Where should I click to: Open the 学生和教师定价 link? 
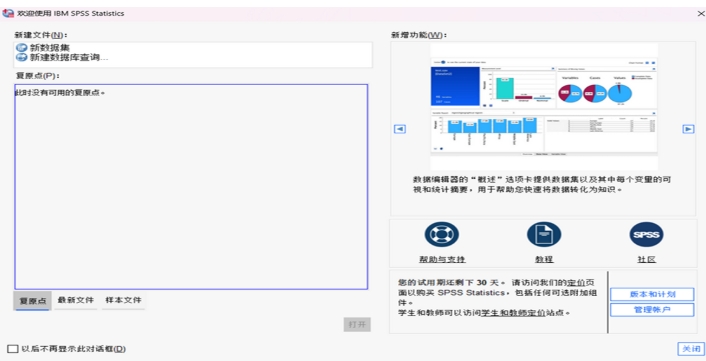[513, 312]
